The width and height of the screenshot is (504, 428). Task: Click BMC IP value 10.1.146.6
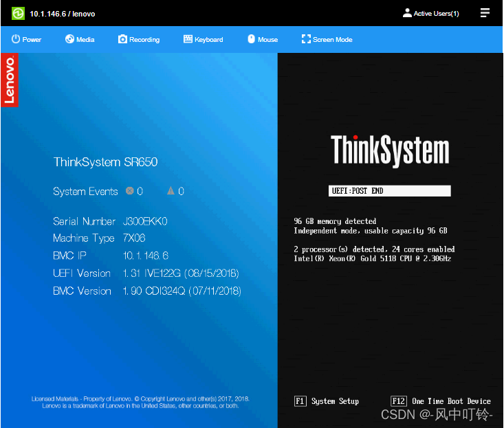coord(146,256)
